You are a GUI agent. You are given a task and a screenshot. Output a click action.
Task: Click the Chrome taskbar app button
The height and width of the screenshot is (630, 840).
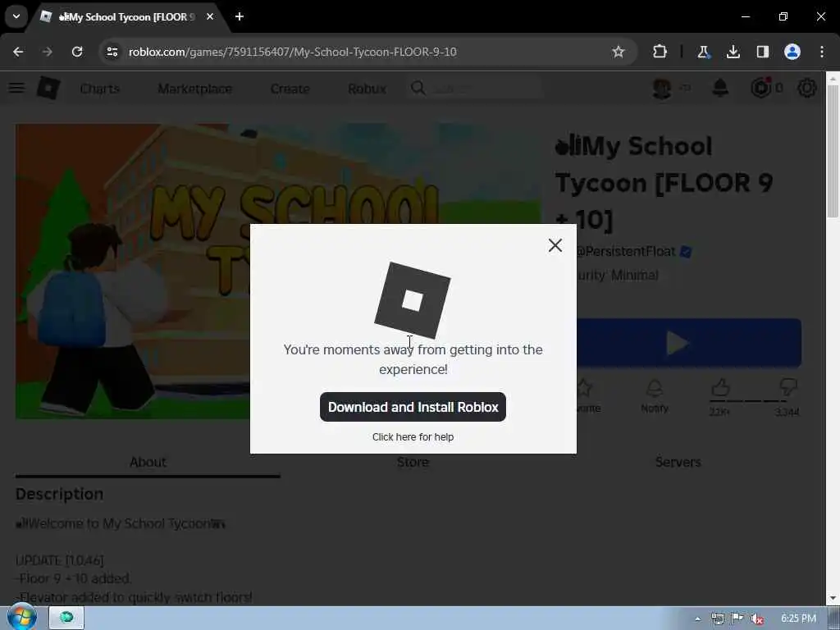point(67,618)
